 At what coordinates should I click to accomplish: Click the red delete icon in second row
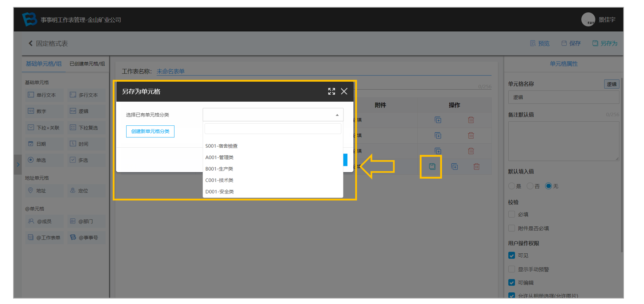pos(471,136)
